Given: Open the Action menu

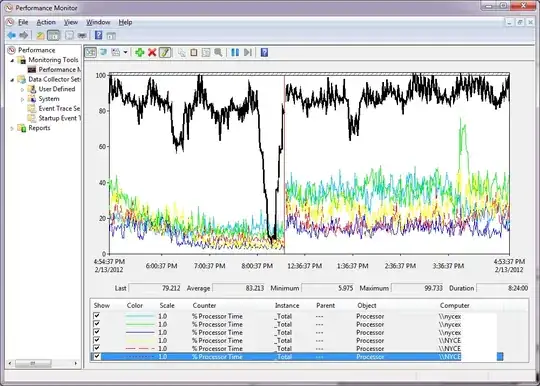Looking at the screenshot, I should 46,22.
